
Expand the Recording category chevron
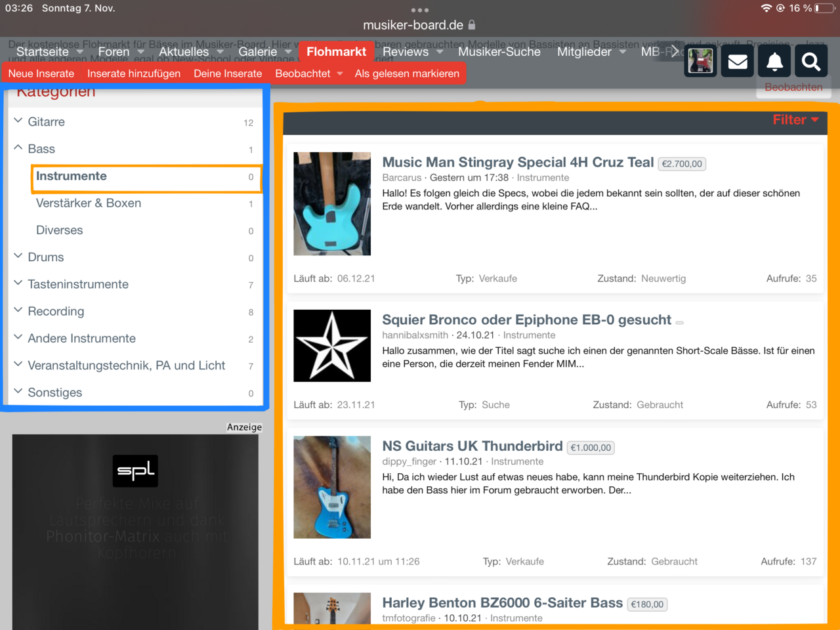click(18, 310)
